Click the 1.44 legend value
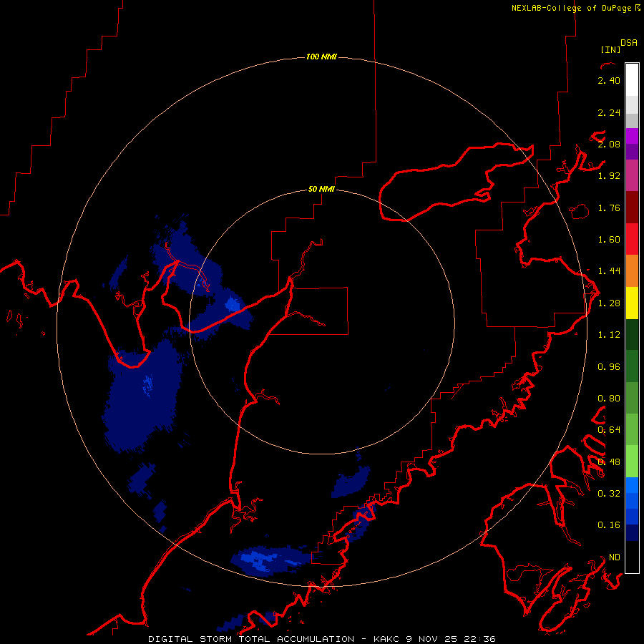Image resolution: width=644 pixels, height=644 pixels. (609, 270)
